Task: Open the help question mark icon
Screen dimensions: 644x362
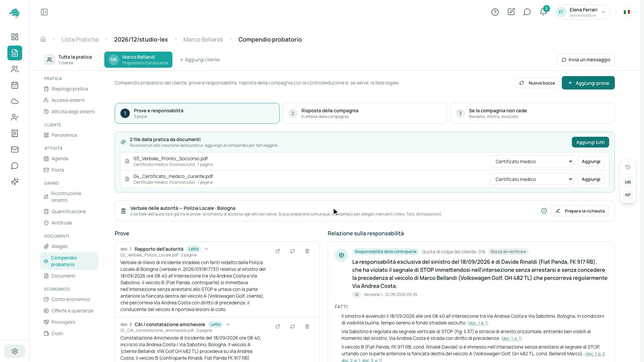Action: 495,12
